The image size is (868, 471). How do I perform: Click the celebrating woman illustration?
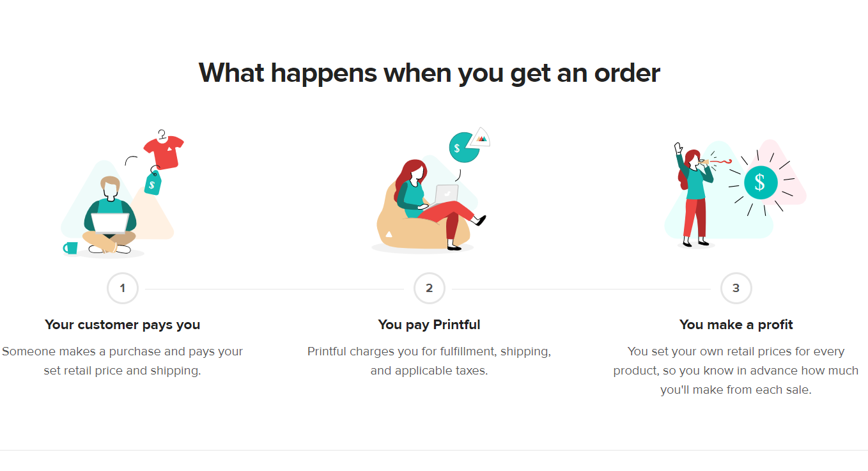point(694,195)
